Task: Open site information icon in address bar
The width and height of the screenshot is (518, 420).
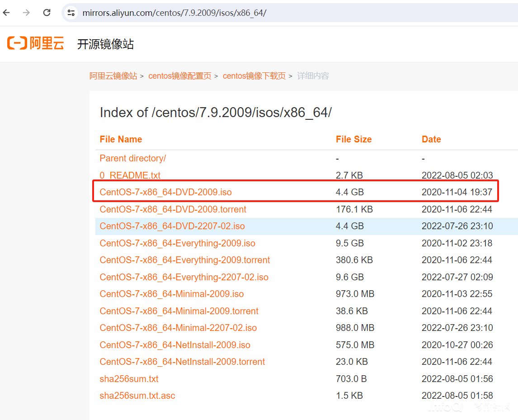Action: (x=71, y=13)
